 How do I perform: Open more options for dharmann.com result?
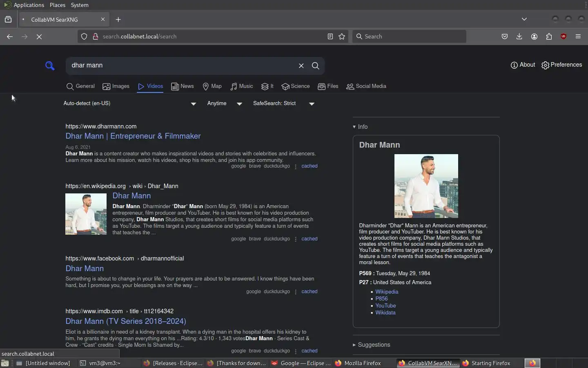pos(296,166)
